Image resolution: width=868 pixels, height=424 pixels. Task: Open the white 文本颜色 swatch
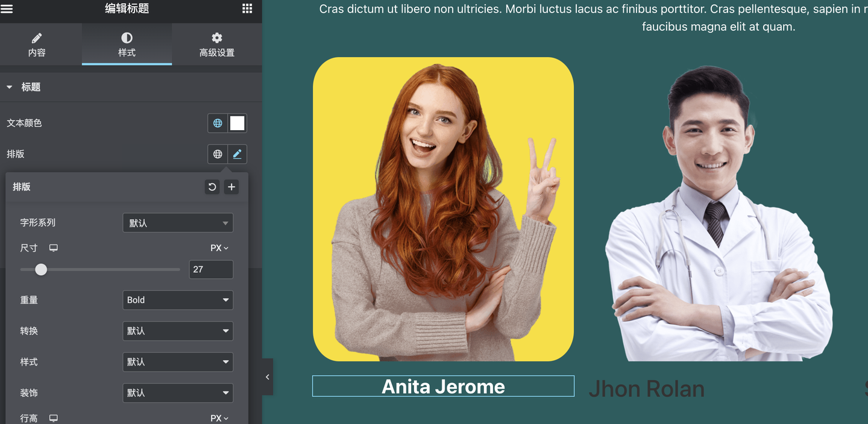(x=237, y=123)
